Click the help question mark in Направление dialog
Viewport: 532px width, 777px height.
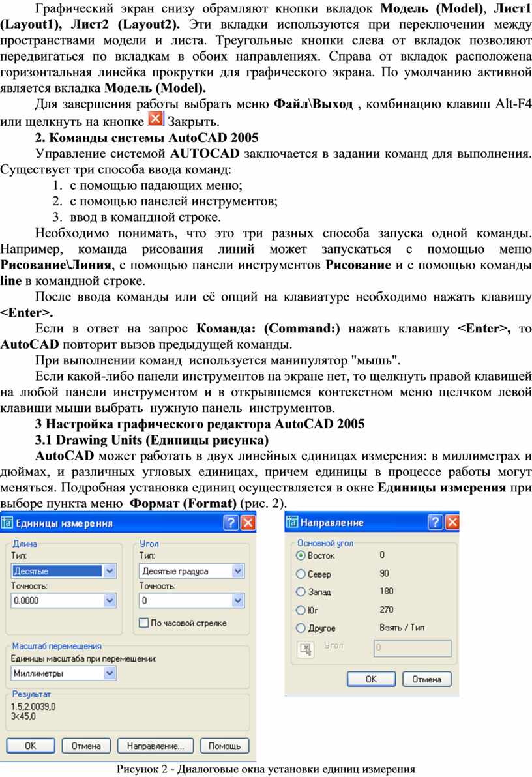pos(435,521)
